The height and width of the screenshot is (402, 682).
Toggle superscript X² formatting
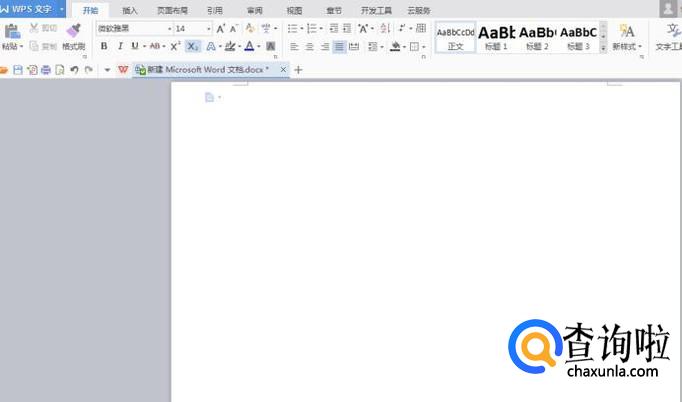175,46
